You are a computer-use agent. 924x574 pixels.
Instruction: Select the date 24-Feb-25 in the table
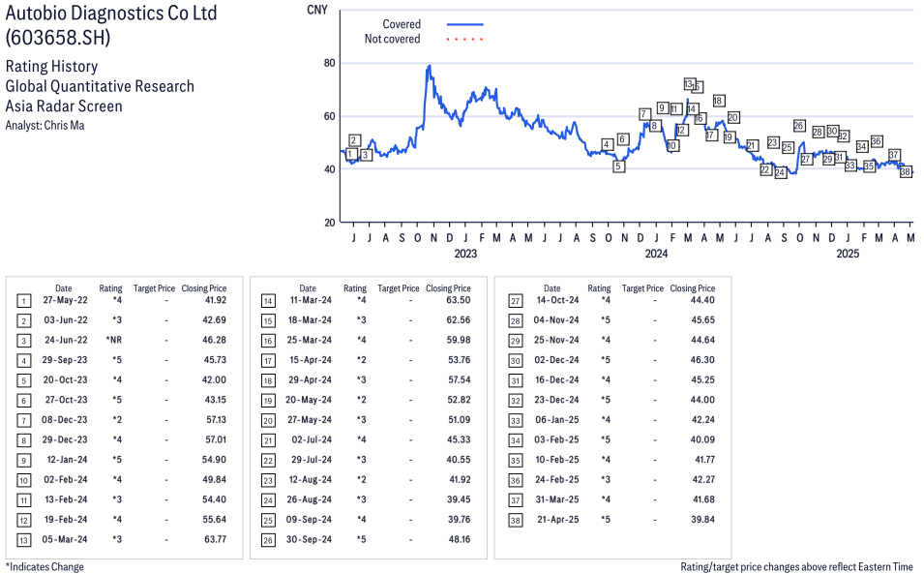click(x=557, y=480)
